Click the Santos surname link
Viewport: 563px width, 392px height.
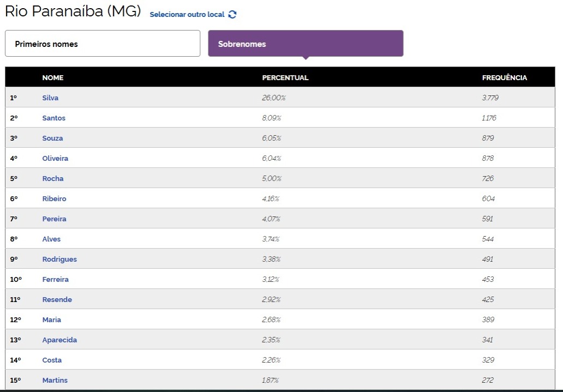tap(53, 118)
